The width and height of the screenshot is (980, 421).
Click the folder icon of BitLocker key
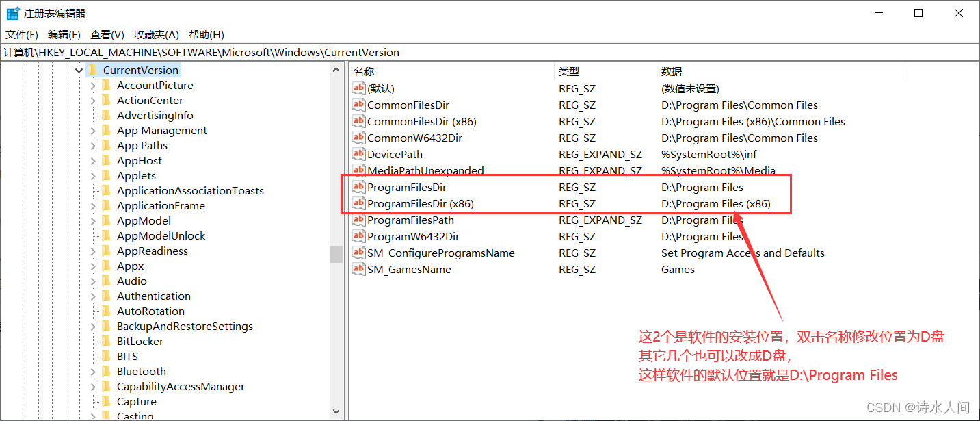tap(106, 341)
